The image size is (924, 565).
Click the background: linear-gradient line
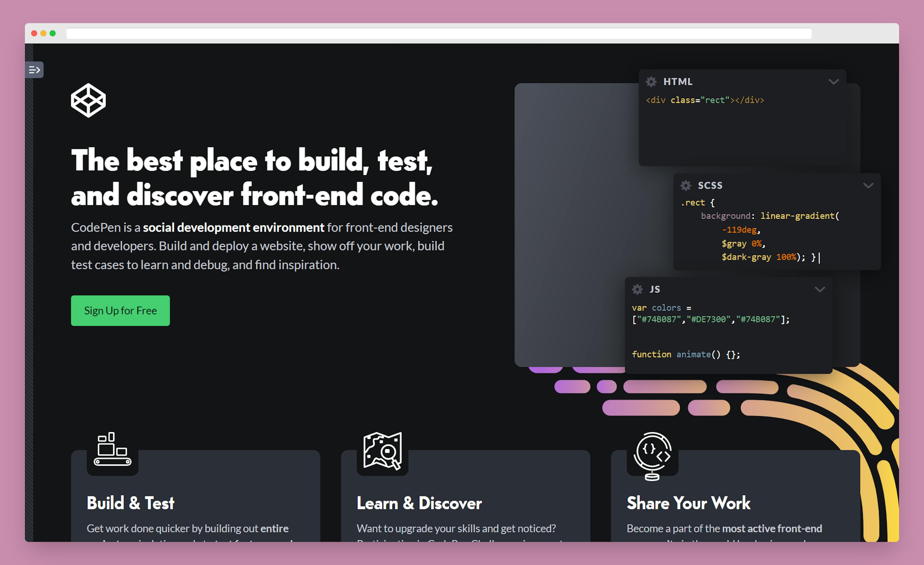(x=770, y=216)
